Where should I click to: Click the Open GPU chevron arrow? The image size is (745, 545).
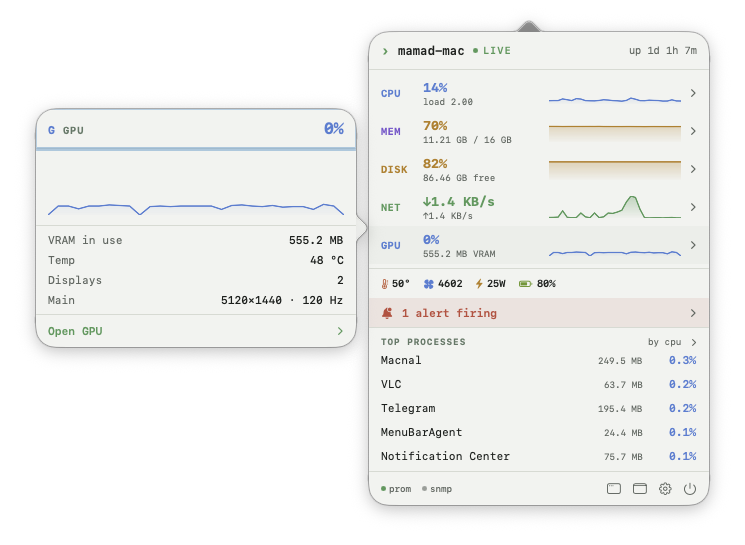340,331
